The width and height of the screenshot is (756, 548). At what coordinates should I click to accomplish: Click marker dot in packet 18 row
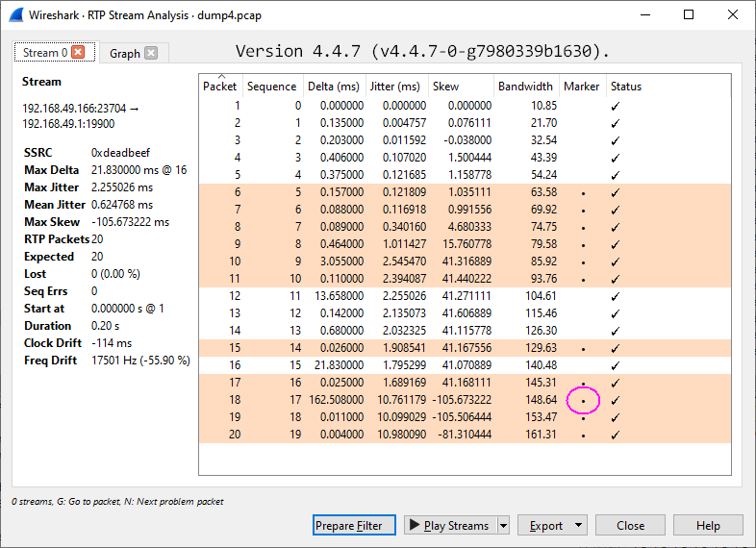pyautogui.click(x=584, y=401)
